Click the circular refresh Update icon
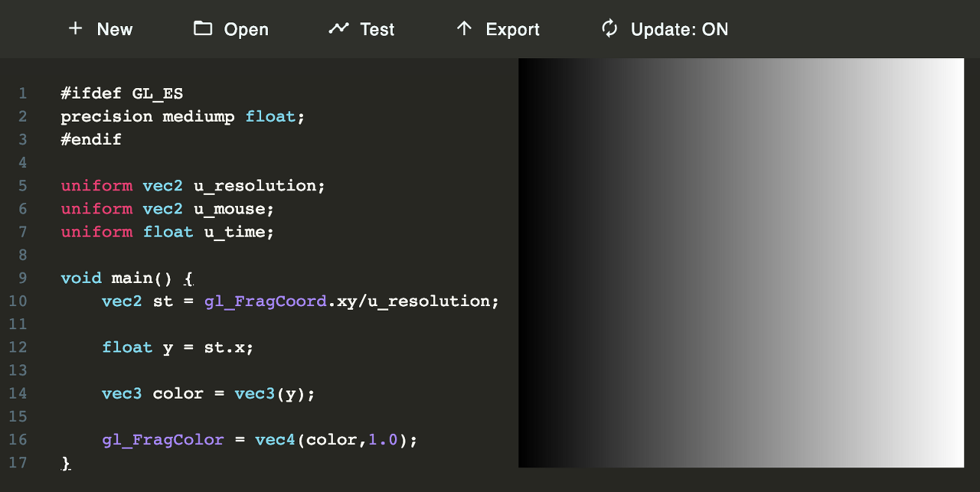 [x=609, y=29]
